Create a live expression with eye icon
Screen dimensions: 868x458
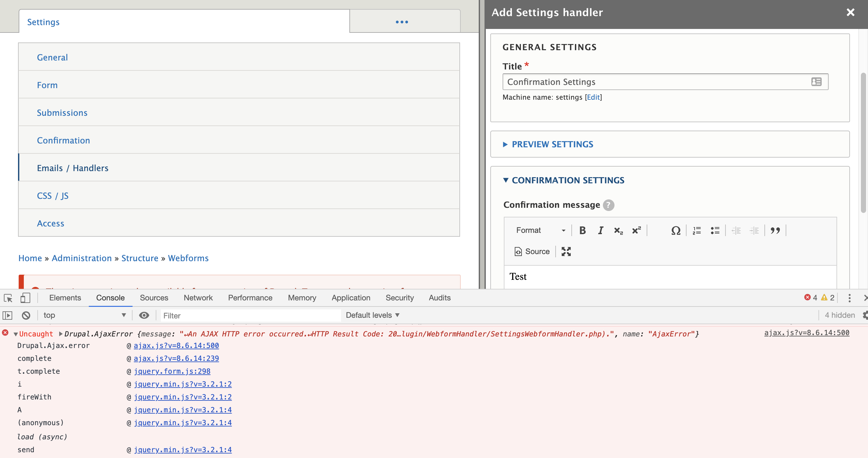[x=144, y=315]
